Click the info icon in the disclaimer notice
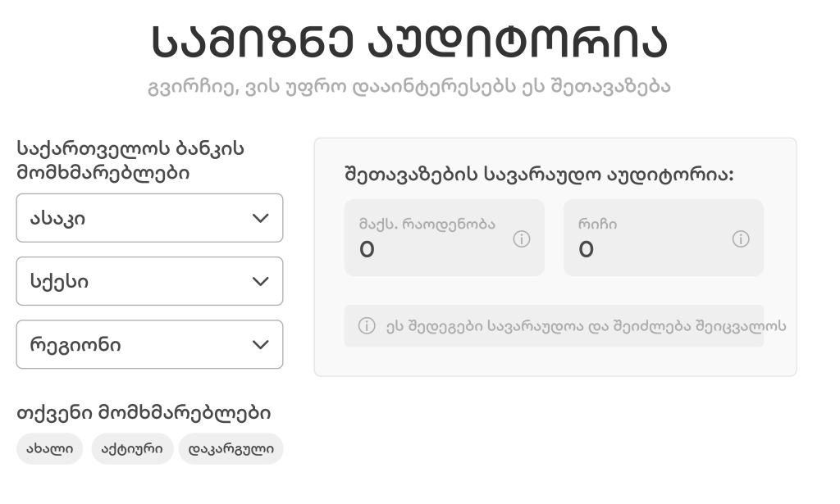The width and height of the screenshot is (840, 504). [x=367, y=326]
